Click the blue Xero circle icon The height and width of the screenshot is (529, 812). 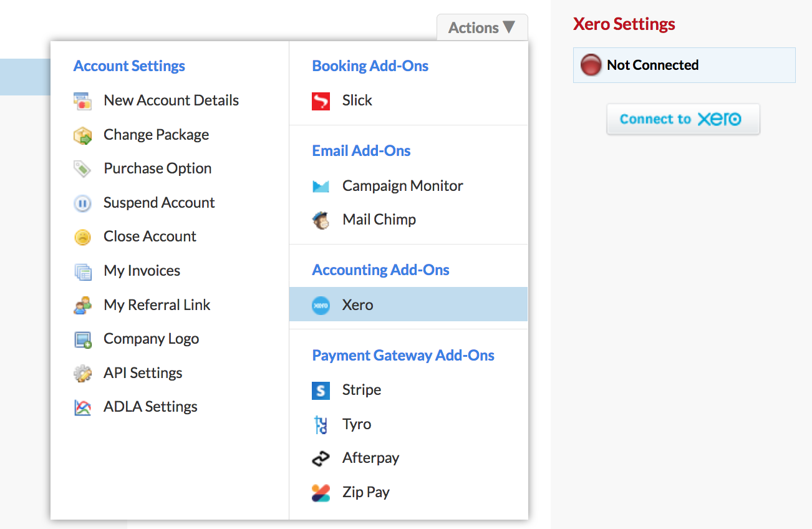(x=321, y=305)
